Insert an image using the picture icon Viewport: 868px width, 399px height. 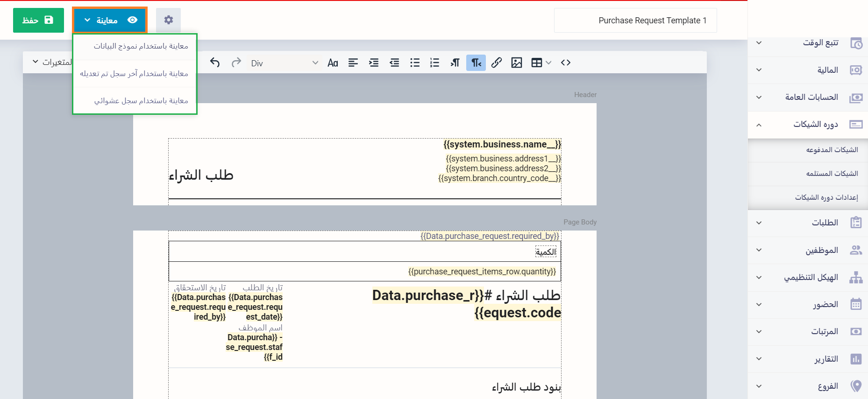coord(516,63)
